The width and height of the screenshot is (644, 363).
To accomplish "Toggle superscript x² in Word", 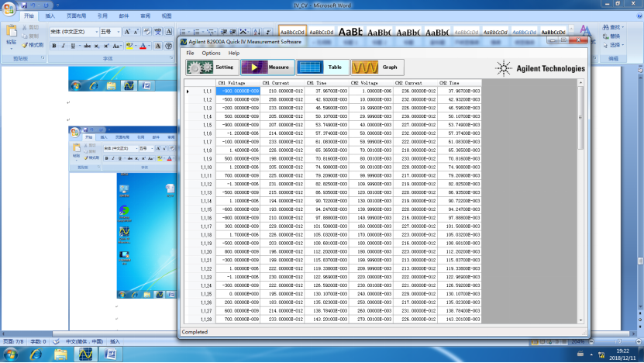I will [x=106, y=46].
